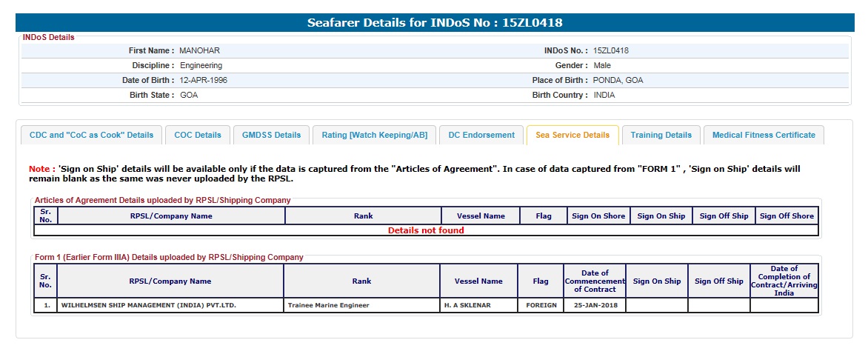868x357 pixels.
Task: Click the Form 1 'Date of Commencement of Contract' header
Action: coord(595,281)
